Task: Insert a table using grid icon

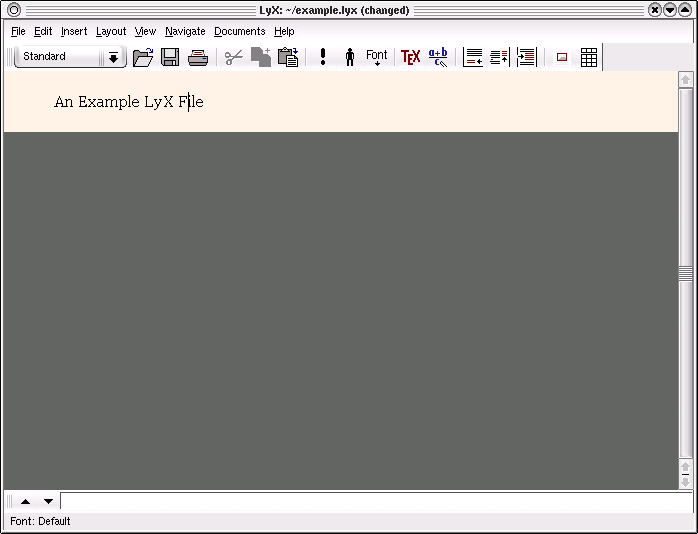Action: [589, 57]
